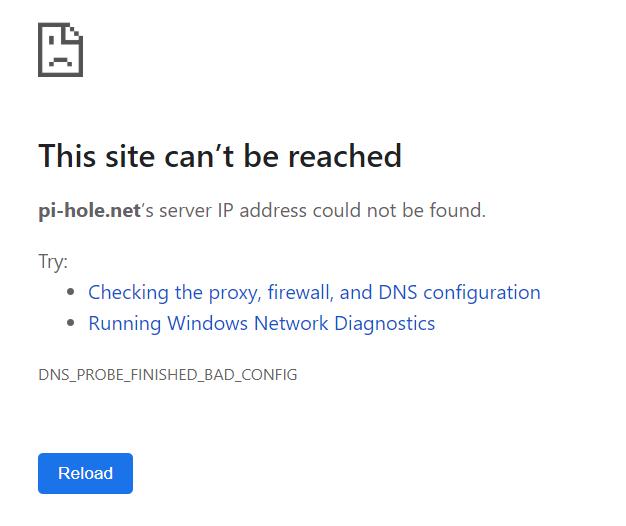Click the sad page error icon
Screen dimensions: 626x526
tap(60, 50)
